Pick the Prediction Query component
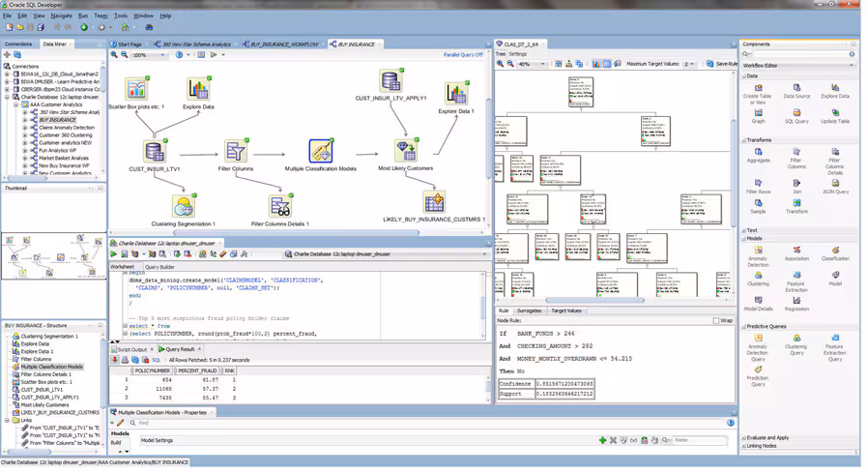 (758, 376)
